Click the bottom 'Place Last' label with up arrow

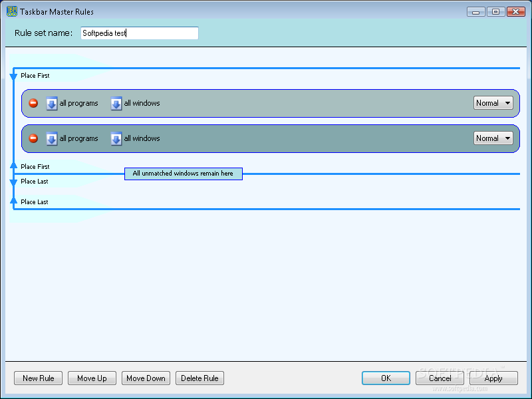click(35, 202)
